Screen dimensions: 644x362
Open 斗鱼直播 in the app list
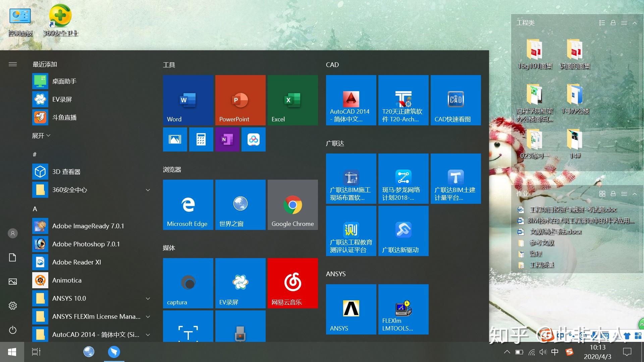click(x=92, y=118)
